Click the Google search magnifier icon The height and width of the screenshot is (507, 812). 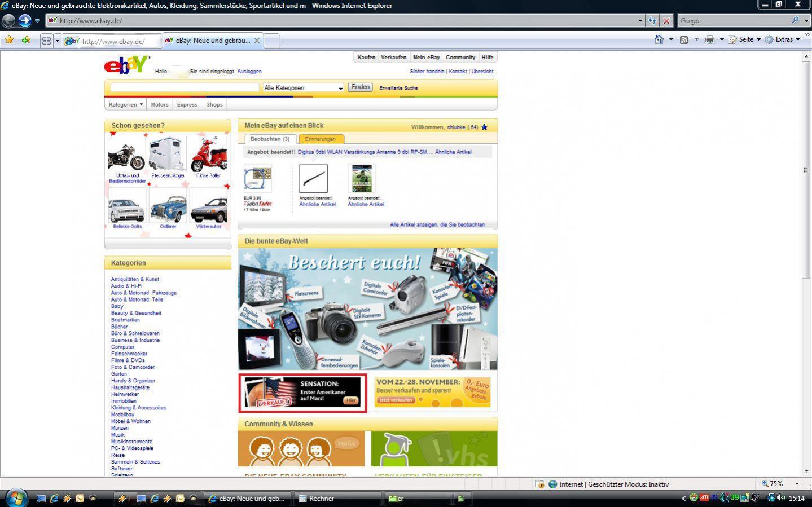click(795, 20)
